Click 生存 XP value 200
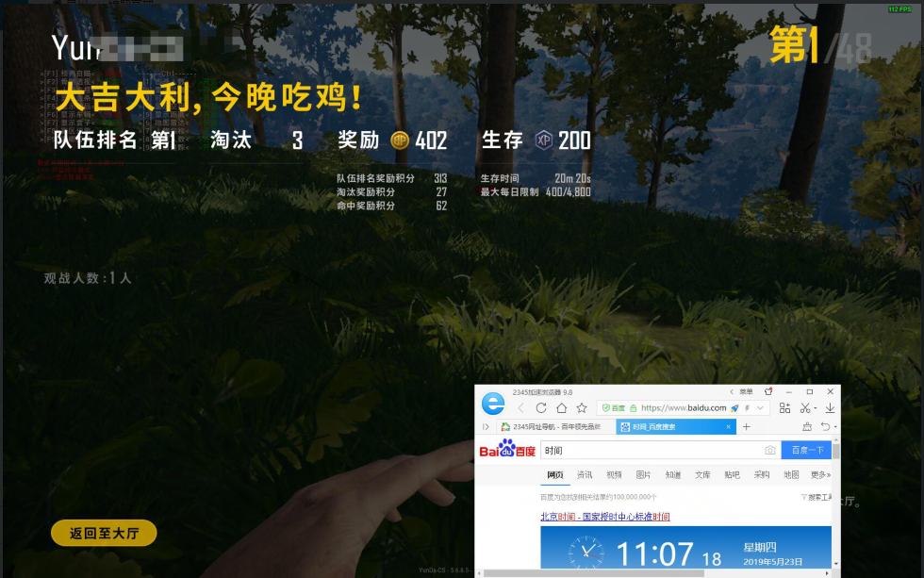The image size is (924, 578). coord(563,140)
